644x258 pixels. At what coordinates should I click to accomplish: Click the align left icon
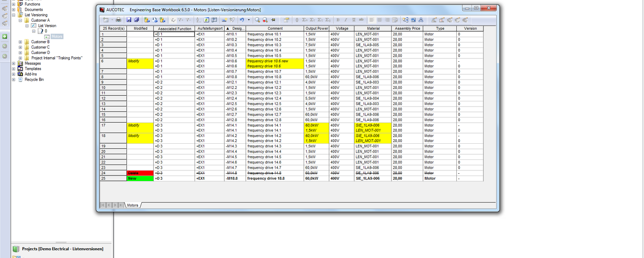click(x=372, y=20)
